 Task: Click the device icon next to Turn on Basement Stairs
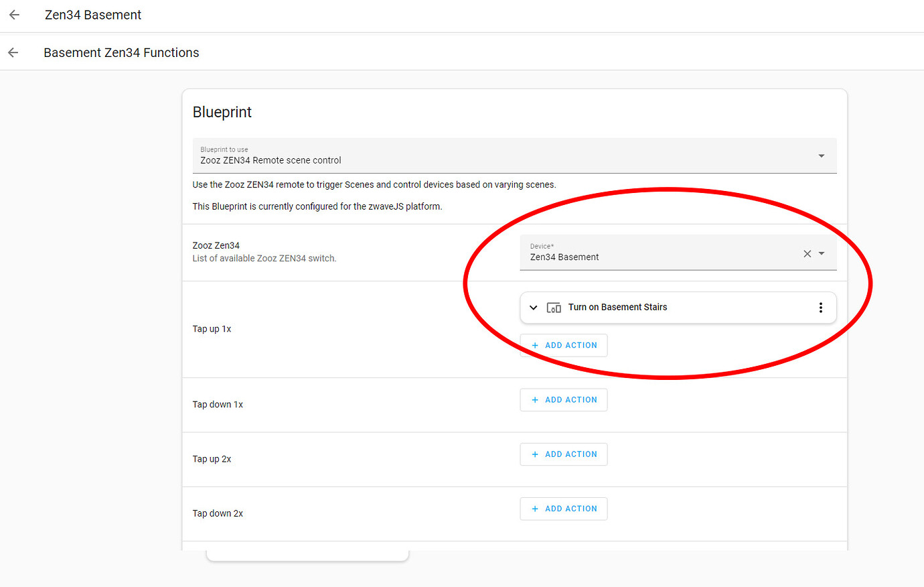coord(554,307)
